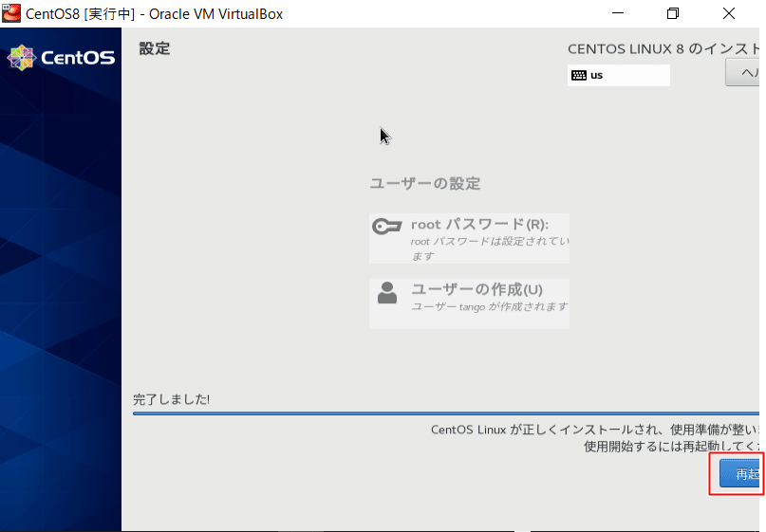Viewport: 766px width, 532px height.
Task: Click 'ユーザー tango が作成されます' text
Action: (490, 306)
